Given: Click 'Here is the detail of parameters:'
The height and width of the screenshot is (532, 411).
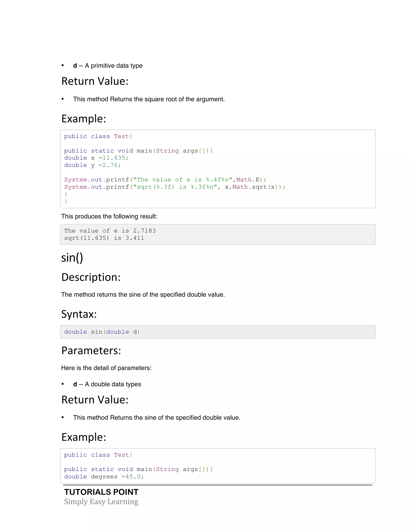Looking at the screenshot, I should 106,368.
